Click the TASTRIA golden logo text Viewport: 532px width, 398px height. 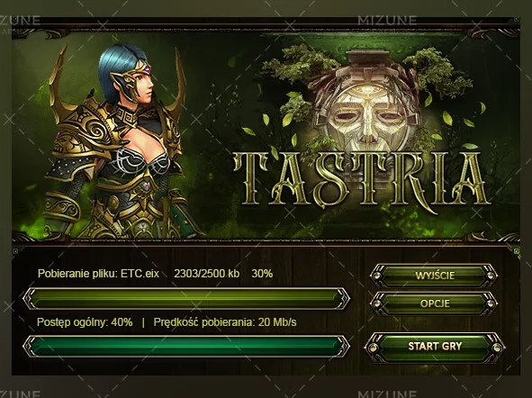(362, 181)
